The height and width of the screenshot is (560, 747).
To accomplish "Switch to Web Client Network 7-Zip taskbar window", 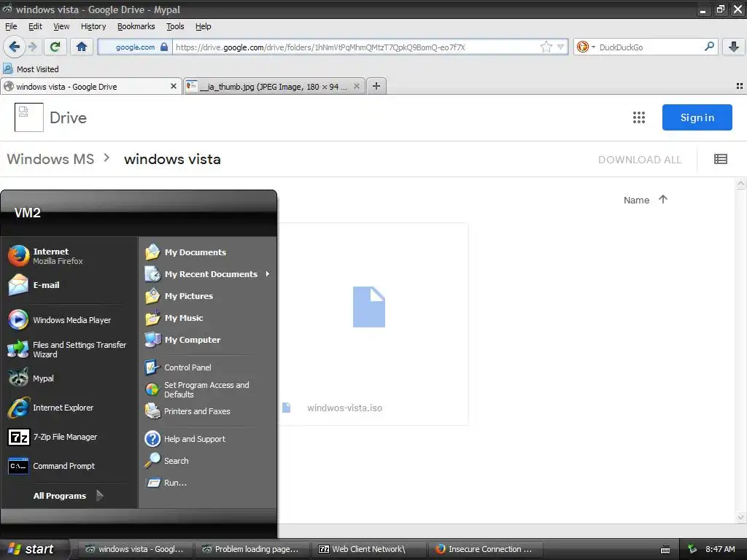I will (368, 549).
